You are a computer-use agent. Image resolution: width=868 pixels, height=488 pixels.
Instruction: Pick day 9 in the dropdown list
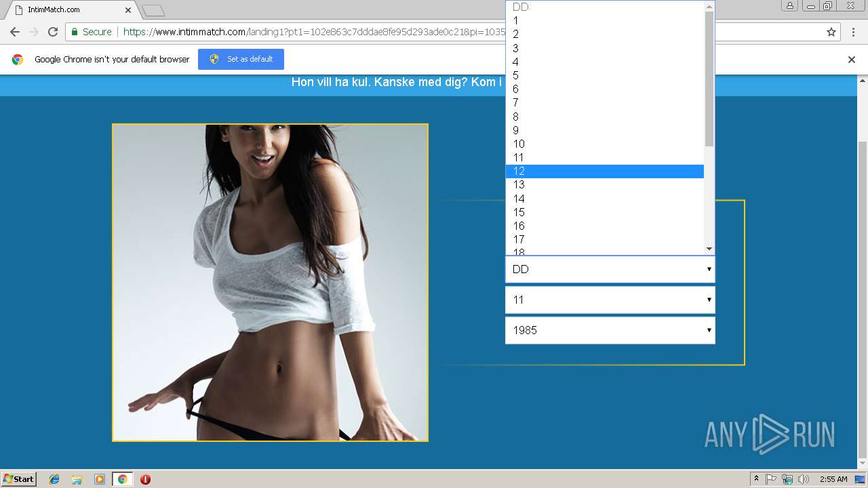604,130
